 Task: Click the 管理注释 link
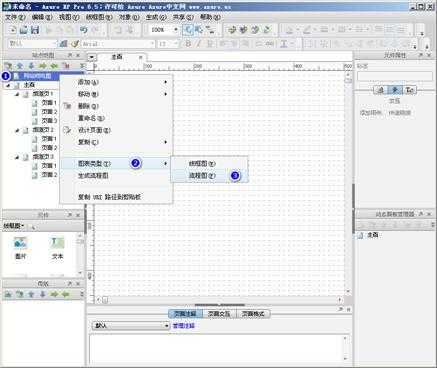point(184,326)
